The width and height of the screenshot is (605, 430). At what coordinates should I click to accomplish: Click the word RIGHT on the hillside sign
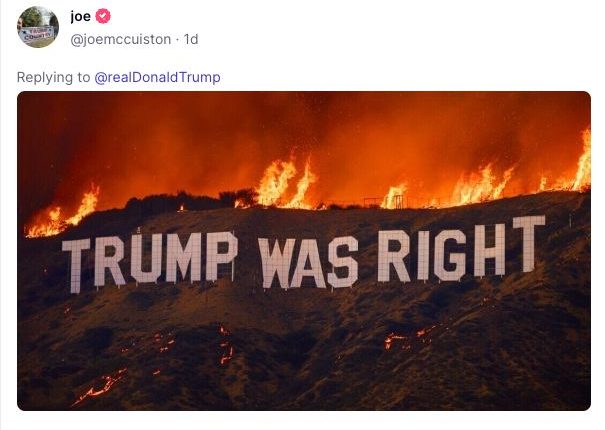[461, 249]
